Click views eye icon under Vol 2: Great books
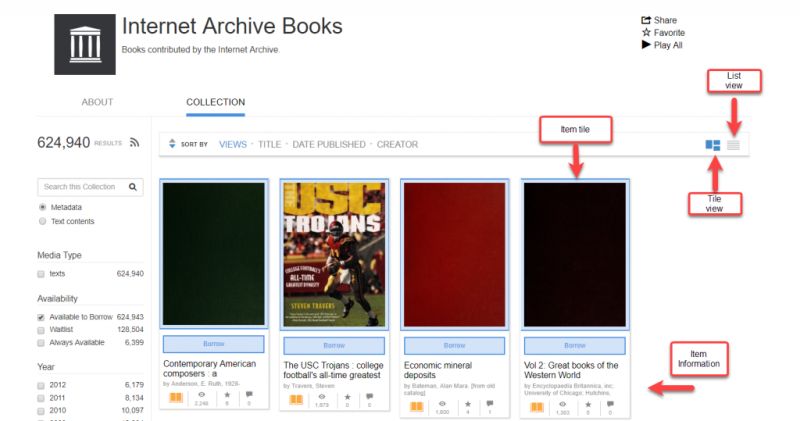Image resolution: width=800 pixels, height=421 pixels. [562, 404]
